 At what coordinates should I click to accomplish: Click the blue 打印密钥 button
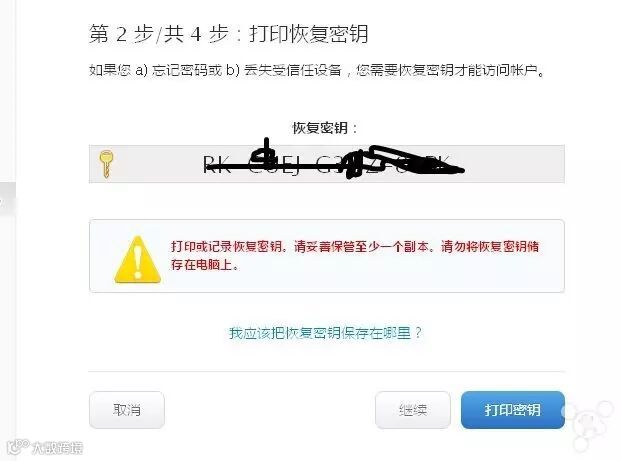pos(513,410)
